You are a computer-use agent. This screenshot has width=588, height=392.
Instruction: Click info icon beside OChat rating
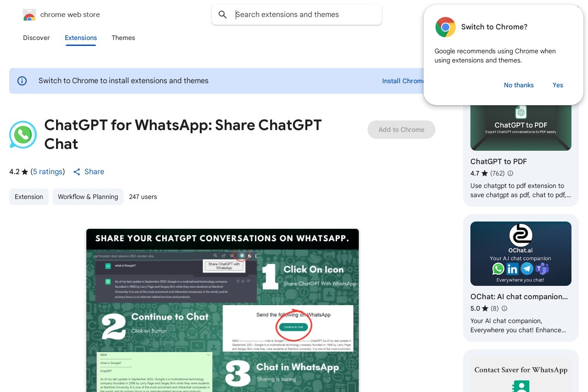coord(504,309)
